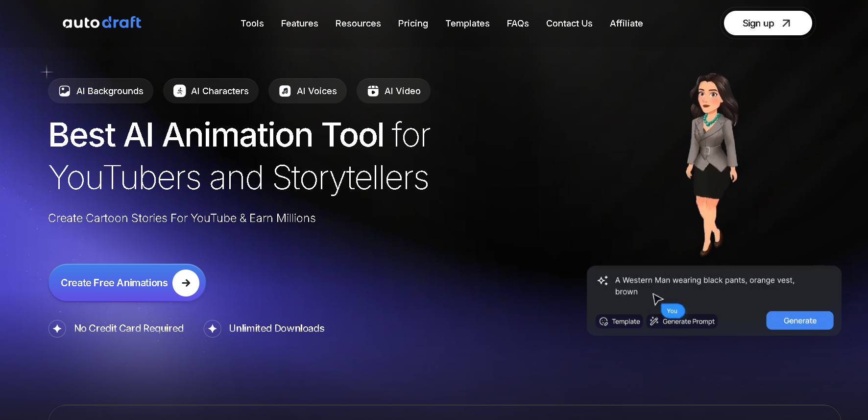Screen dimensions: 868x420
Task: Click the AI Backgrounds image icon
Action: coord(65,91)
